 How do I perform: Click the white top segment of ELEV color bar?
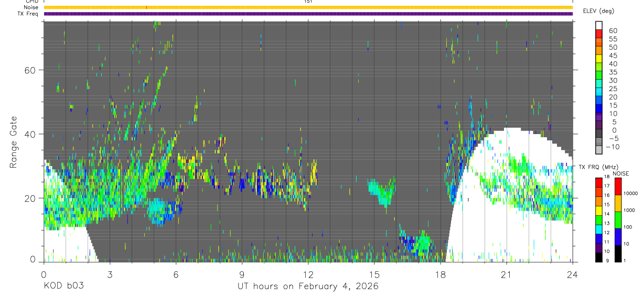599,25
